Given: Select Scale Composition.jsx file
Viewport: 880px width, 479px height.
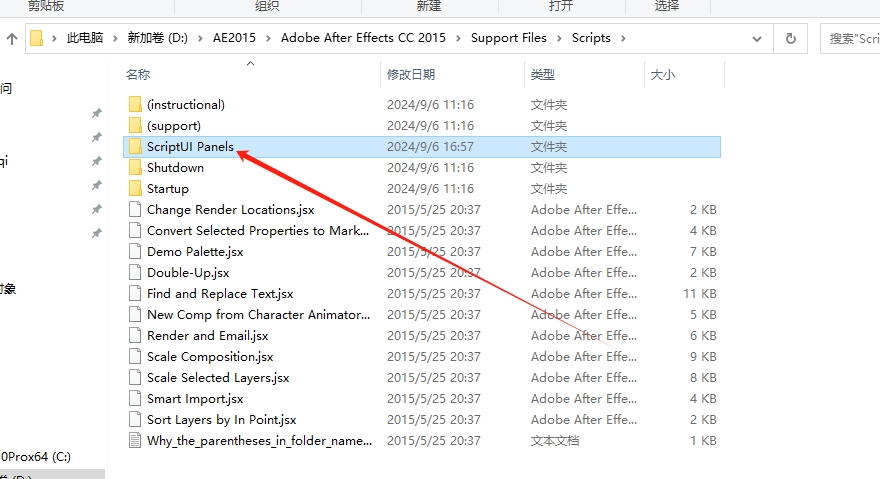Looking at the screenshot, I should pos(210,357).
